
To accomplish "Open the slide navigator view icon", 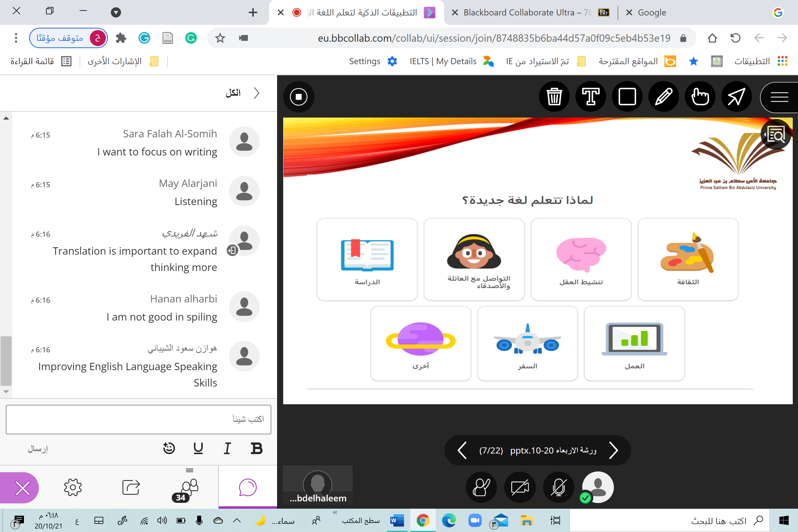I will (776, 135).
